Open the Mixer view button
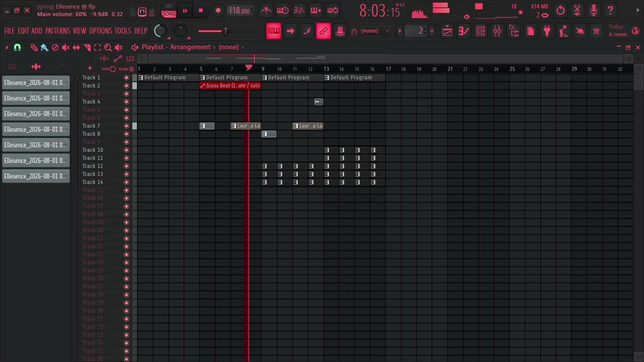The width and height of the screenshot is (644, 362). [497, 31]
